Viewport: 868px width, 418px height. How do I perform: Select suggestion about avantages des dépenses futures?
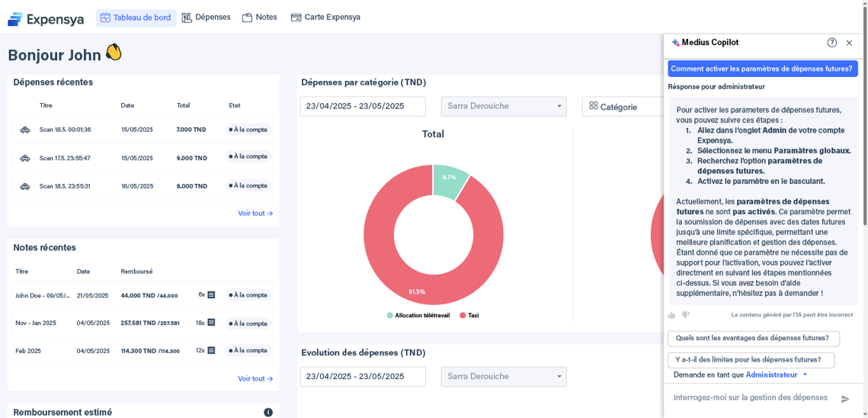pyautogui.click(x=753, y=339)
